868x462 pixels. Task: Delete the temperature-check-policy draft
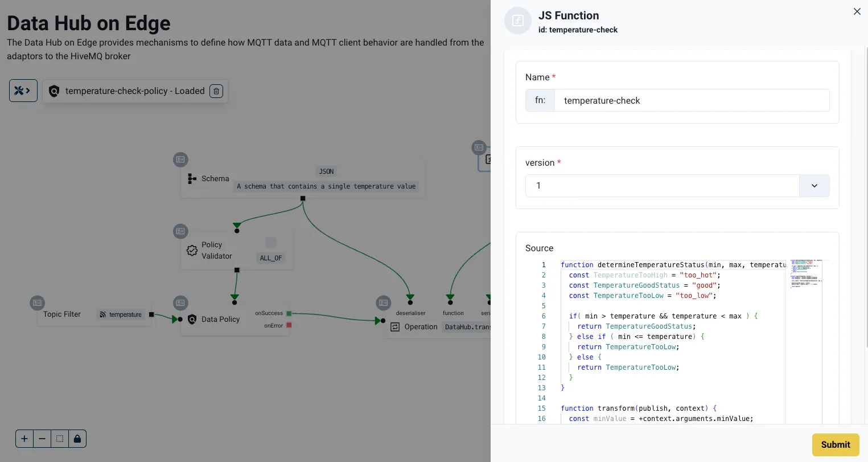click(x=216, y=91)
